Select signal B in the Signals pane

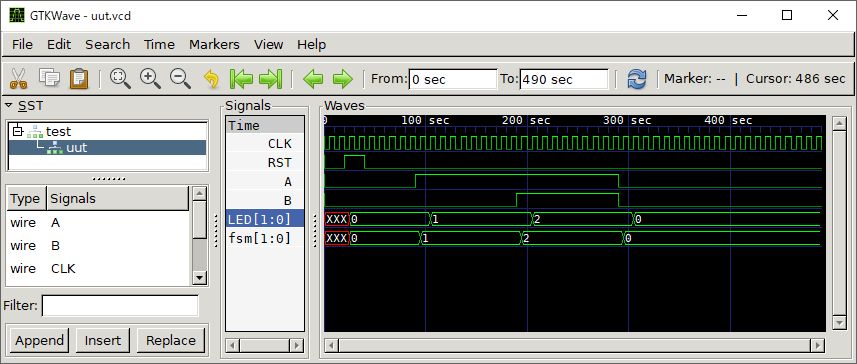pyautogui.click(x=265, y=201)
